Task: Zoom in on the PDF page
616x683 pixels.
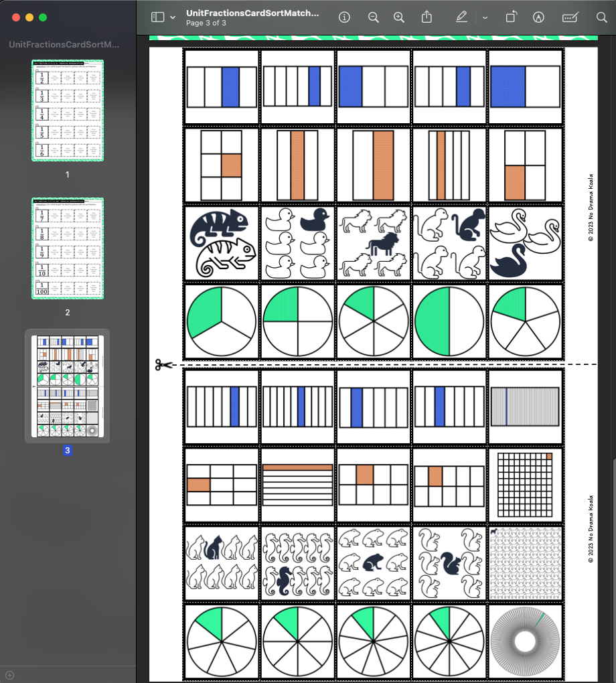Action: coord(398,17)
